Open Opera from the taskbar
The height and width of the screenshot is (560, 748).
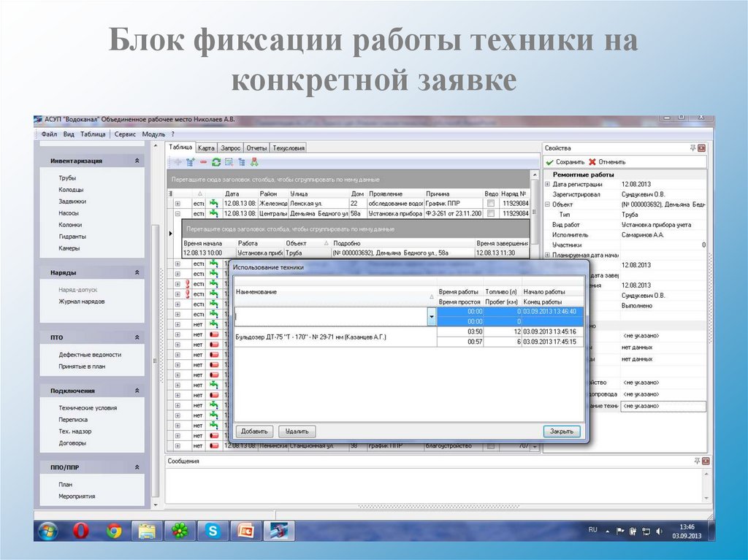coord(80,530)
